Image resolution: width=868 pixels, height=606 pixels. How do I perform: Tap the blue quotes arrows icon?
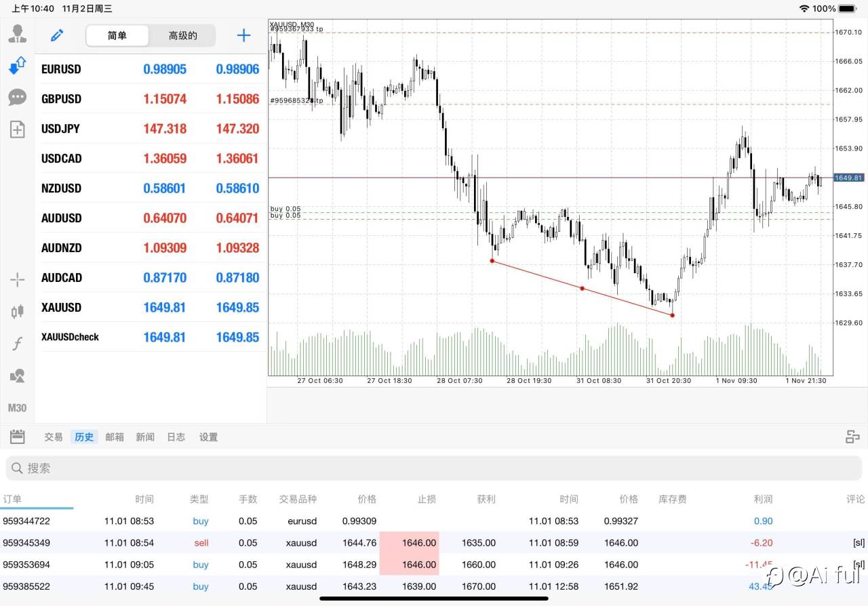tap(17, 66)
